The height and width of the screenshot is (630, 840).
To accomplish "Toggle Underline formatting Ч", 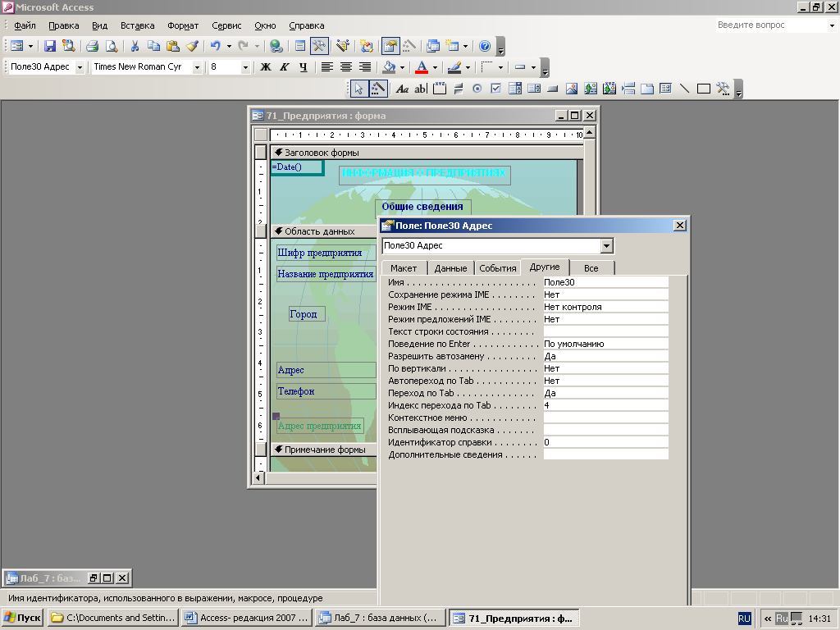I will (x=304, y=67).
